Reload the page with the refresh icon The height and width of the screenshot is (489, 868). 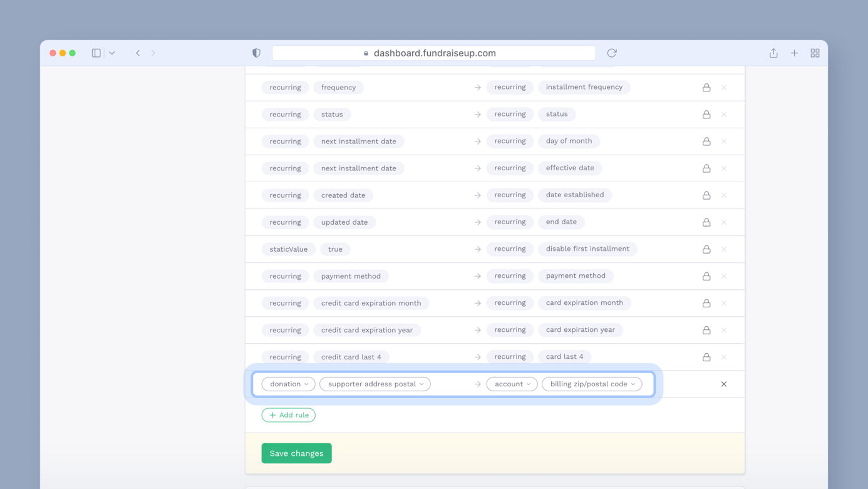click(612, 53)
